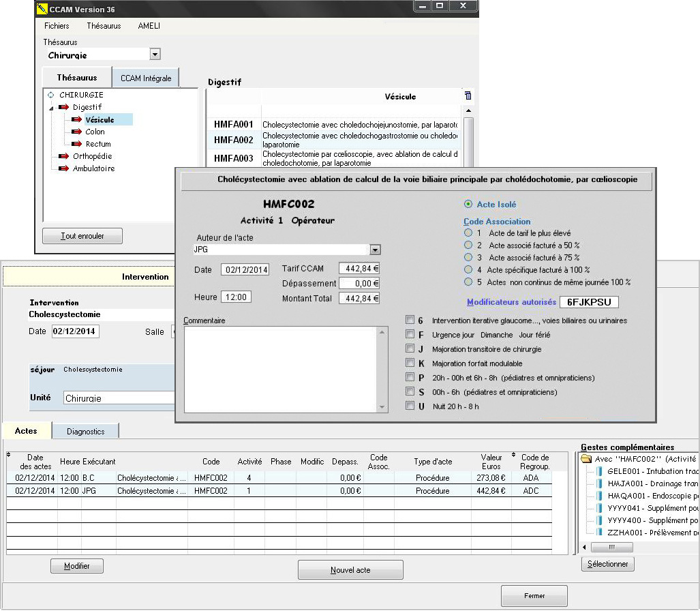Screen dimensions: 700x611
Task: Open the Auteur de l'acte dropdown
Action: [375, 250]
